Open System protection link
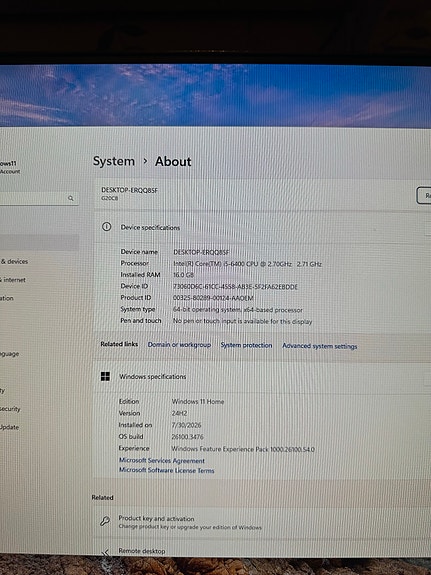The image size is (431, 575). pyautogui.click(x=246, y=345)
